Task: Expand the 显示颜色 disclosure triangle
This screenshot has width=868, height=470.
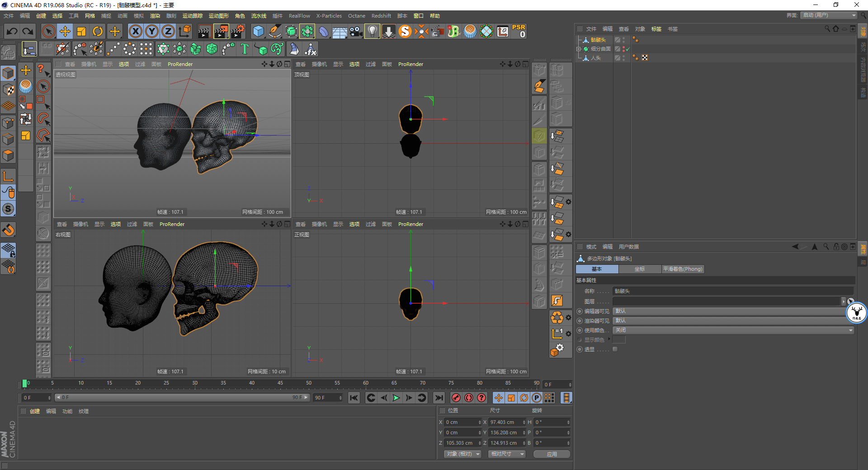Action: coord(609,339)
